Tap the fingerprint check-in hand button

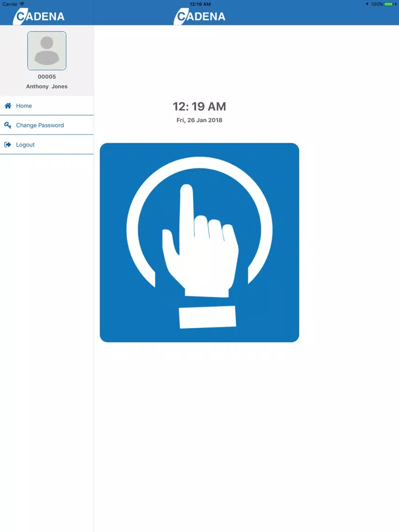click(199, 243)
